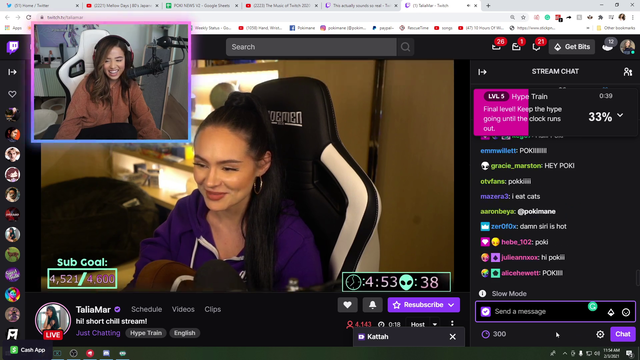This screenshot has height=360, width=640.
Task: Open followed channels heart icon in sidebar
Action: [12, 94]
